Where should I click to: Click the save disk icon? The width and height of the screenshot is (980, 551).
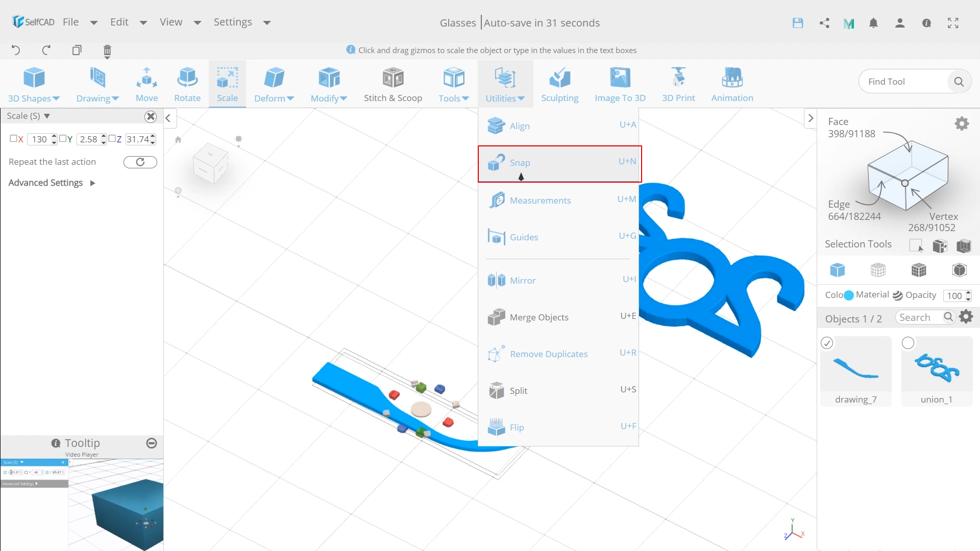click(798, 23)
